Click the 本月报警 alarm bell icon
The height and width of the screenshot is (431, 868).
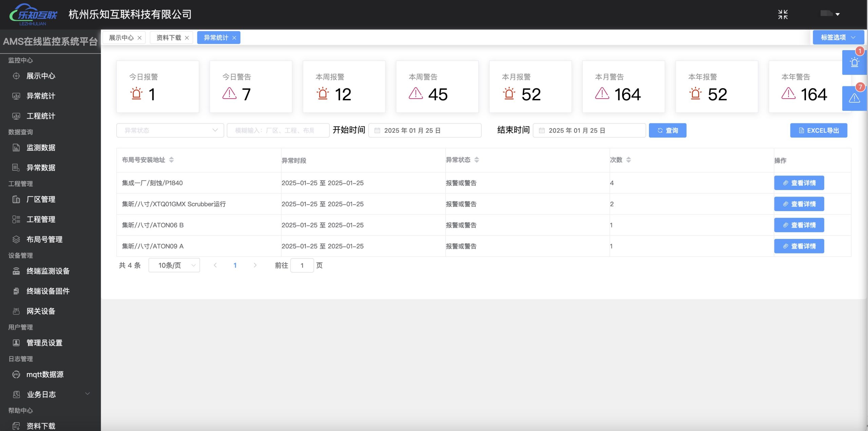[509, 93]
